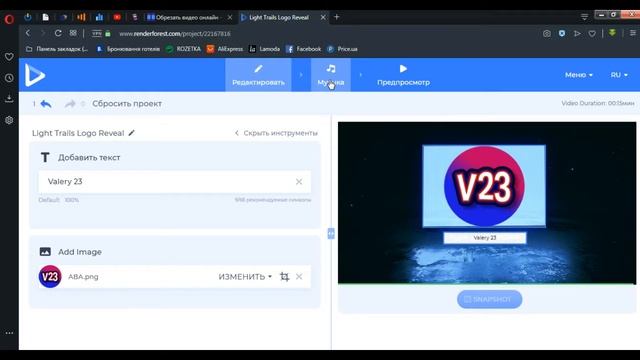Open Facebook bookmark
The image size is (640, 360).
pyautogui.click(x=303, y=49)
